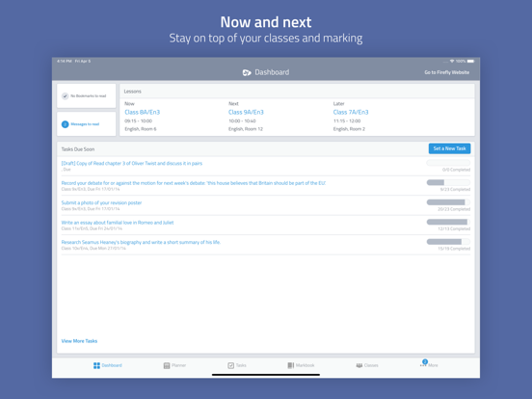Click the '10:00 - 10:40' lesson time

(x=242, y=121)
